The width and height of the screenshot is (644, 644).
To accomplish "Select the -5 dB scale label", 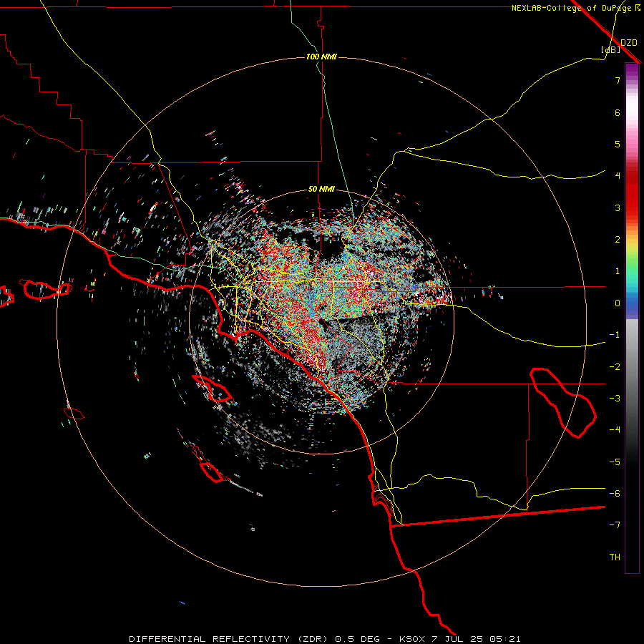I will coord(615,462).
